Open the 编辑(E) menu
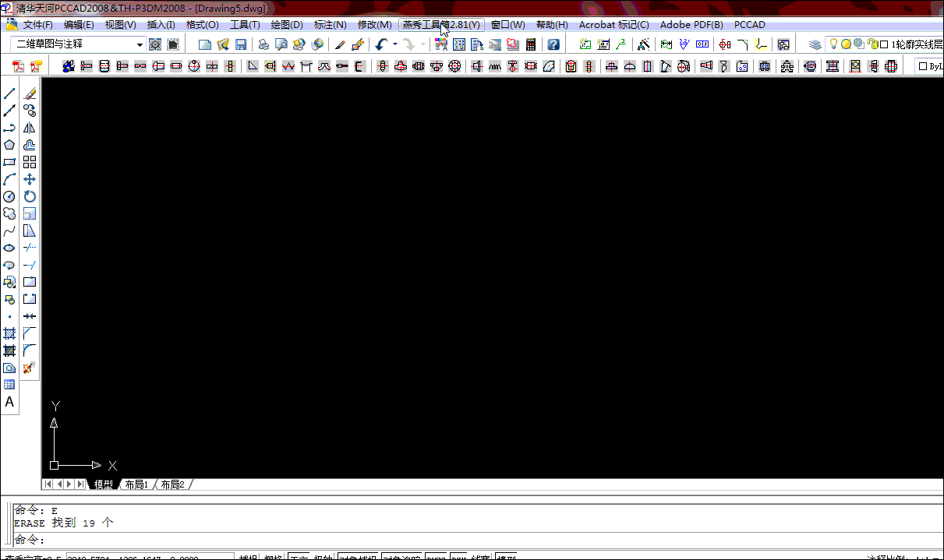The width and height of the screenshot is (944, 560). click(79, 25)
